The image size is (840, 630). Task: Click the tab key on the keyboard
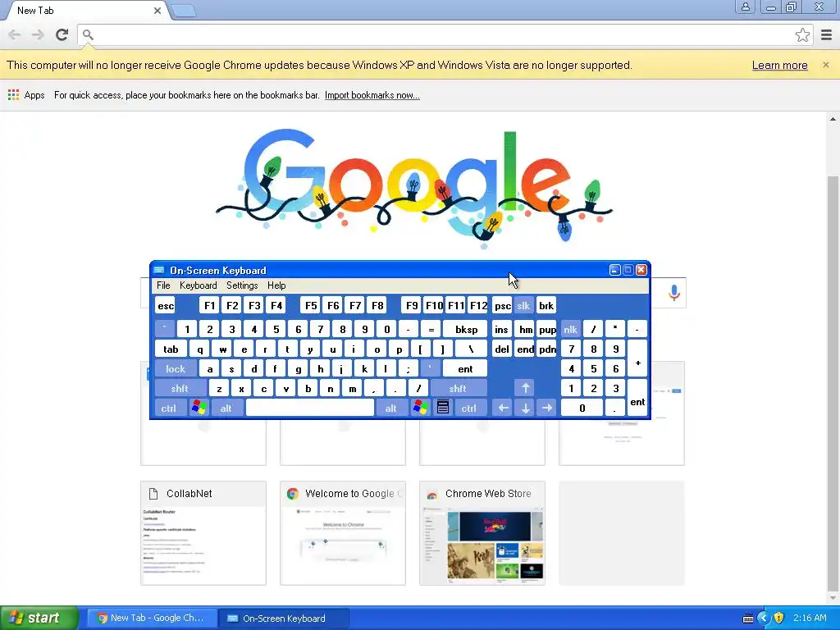tap(171, 349)
